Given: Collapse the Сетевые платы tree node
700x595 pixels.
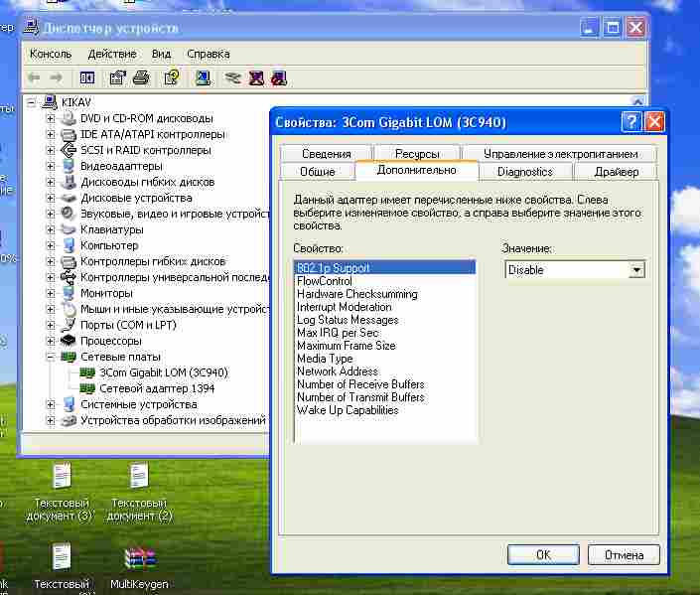Looking at the screenshot, I should point(51,357).
